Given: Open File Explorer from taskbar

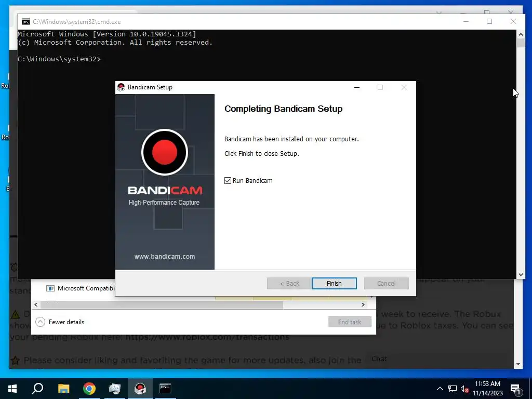Looking at the screenshot, I should click(x=63, y=389).
